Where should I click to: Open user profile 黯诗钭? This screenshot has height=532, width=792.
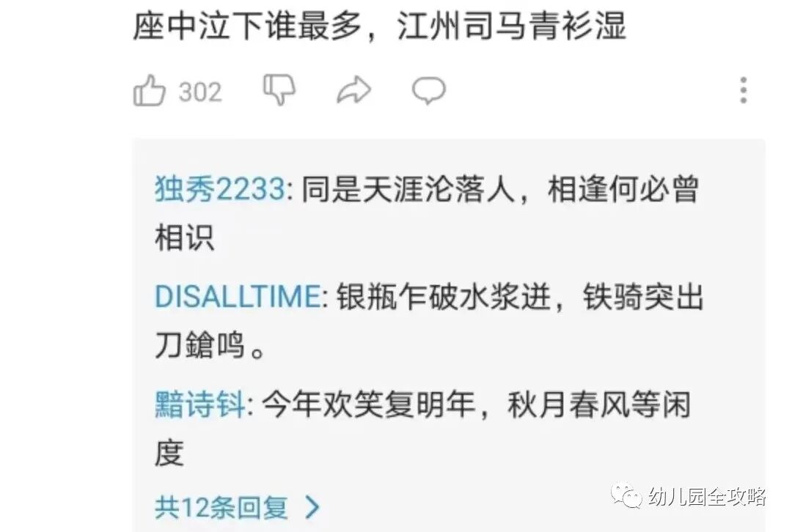click(x=200, y=404)
